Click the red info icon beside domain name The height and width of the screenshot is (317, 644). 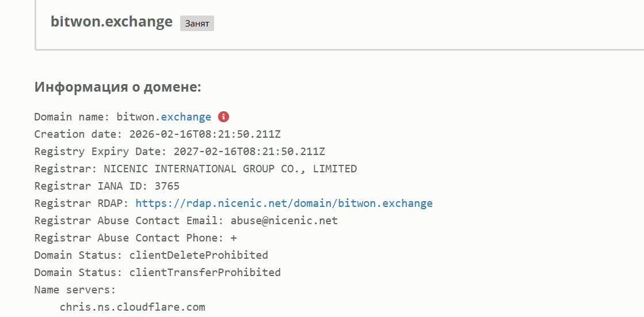(x=224, y=116)
